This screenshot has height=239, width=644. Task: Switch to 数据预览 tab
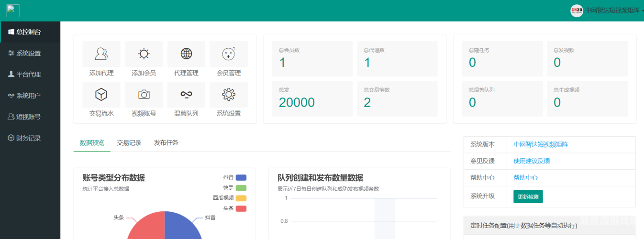(92, 142)
